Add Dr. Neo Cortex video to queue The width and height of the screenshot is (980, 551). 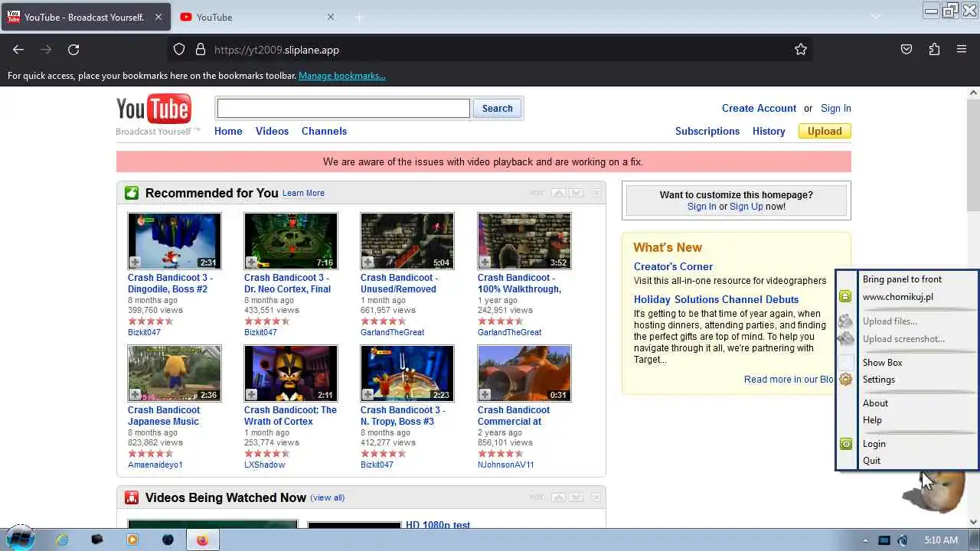(x=252, y=262)
